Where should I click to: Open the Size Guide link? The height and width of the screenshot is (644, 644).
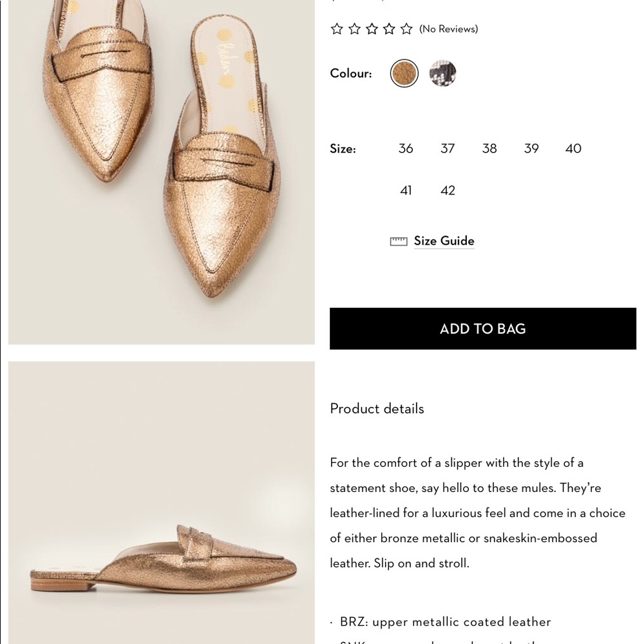point(444,240)
